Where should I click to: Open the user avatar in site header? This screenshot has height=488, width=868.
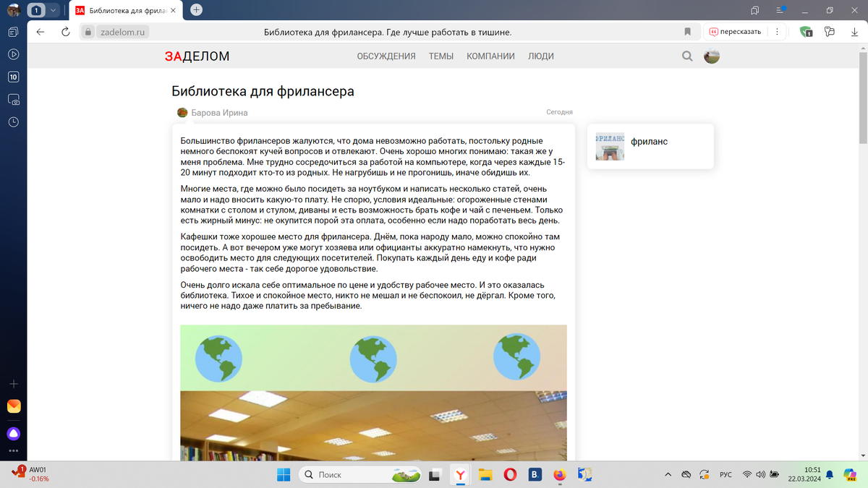[x=712, y=56]
